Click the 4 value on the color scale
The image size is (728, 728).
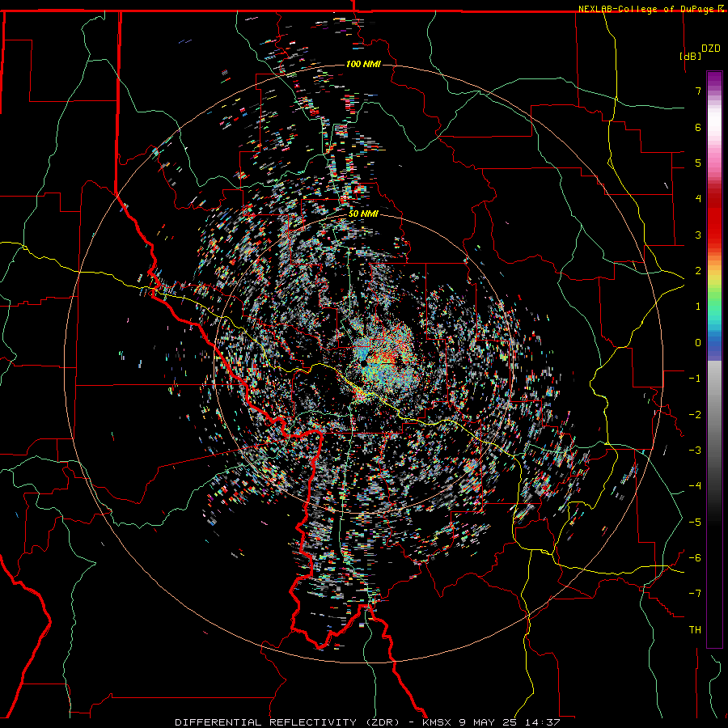pos(698,199)
